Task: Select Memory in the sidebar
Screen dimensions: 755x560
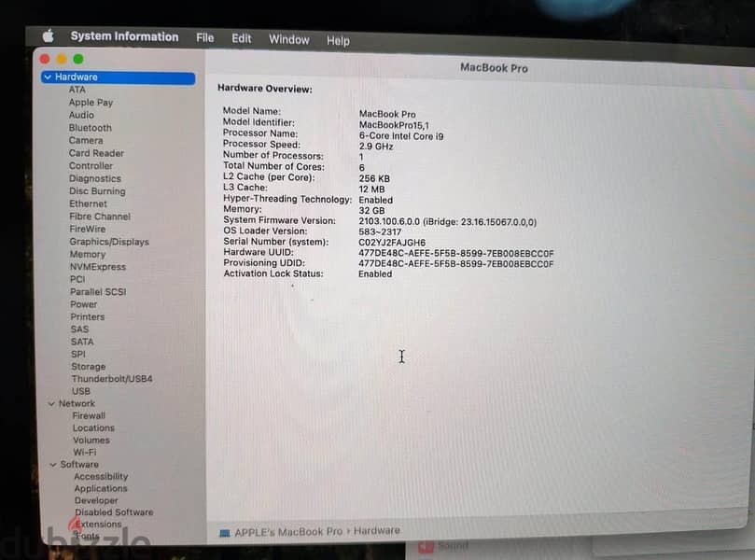Action: pos(87,254)
